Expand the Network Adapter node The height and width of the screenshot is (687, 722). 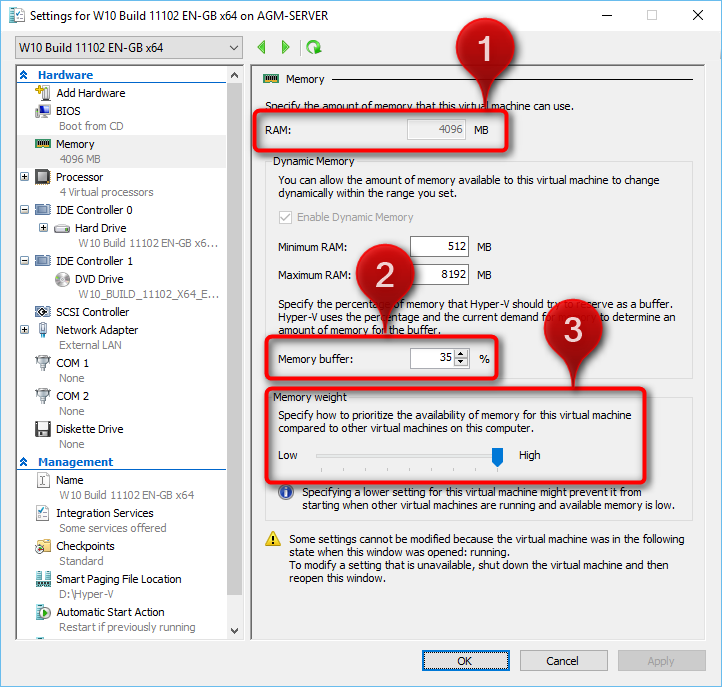[x=25, y=330]
